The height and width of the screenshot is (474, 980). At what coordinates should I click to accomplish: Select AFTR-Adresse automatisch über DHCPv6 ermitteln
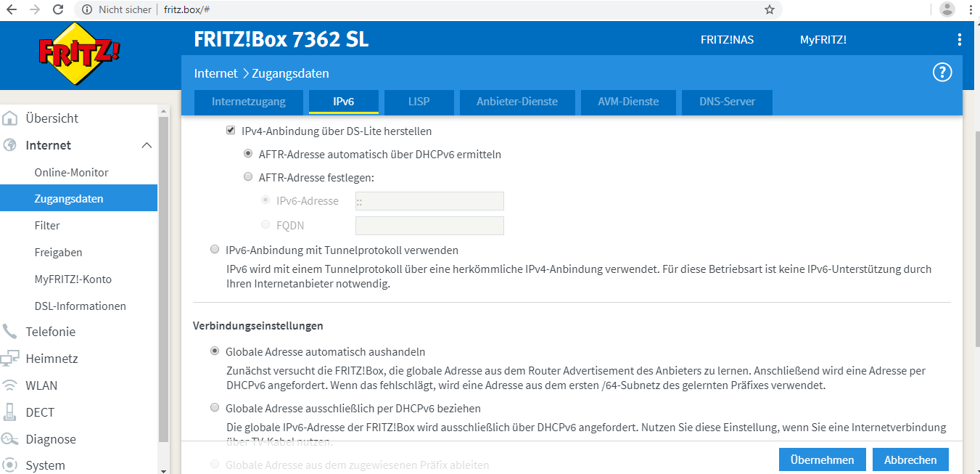point(248,154)
